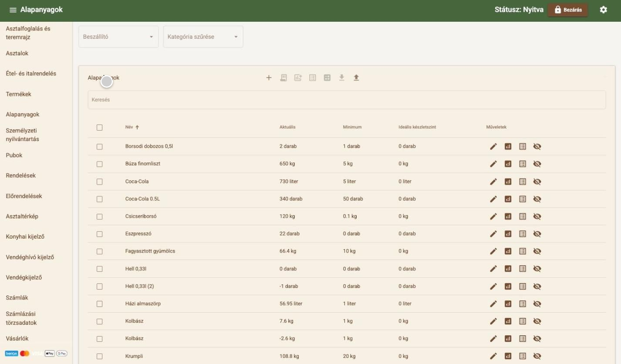Click the list icon in the Alapanyagok toolbar
The height and width of the screenshot is (364, 621).
tap(313, 78)
